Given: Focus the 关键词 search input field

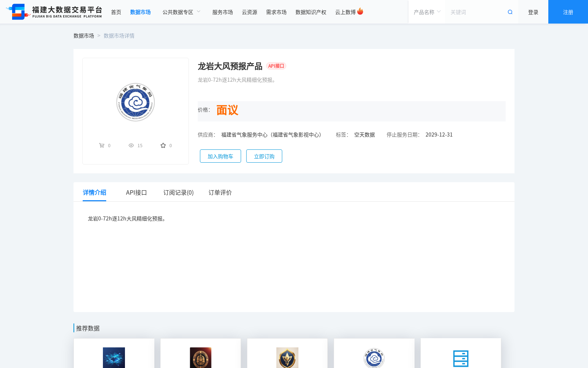Looking at the screenshot, I should 476,12.
